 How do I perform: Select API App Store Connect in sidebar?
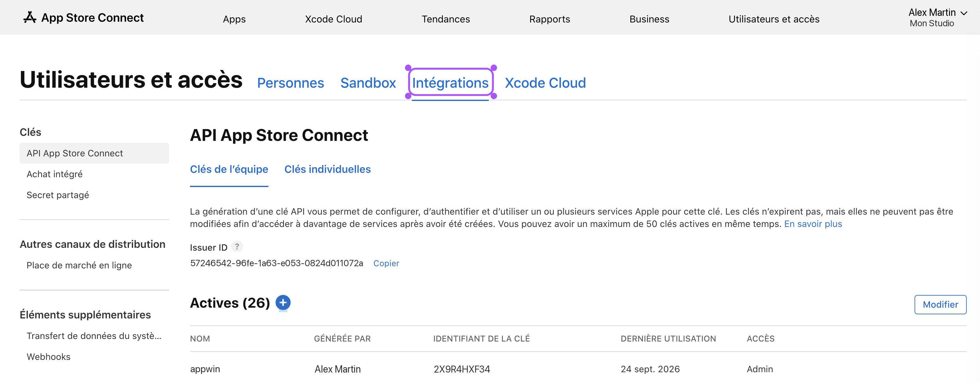pos(94,153)
